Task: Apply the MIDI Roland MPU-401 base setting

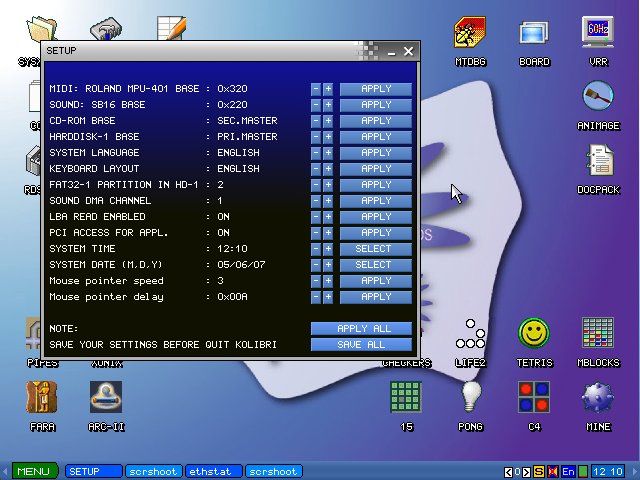Action: 375,89
